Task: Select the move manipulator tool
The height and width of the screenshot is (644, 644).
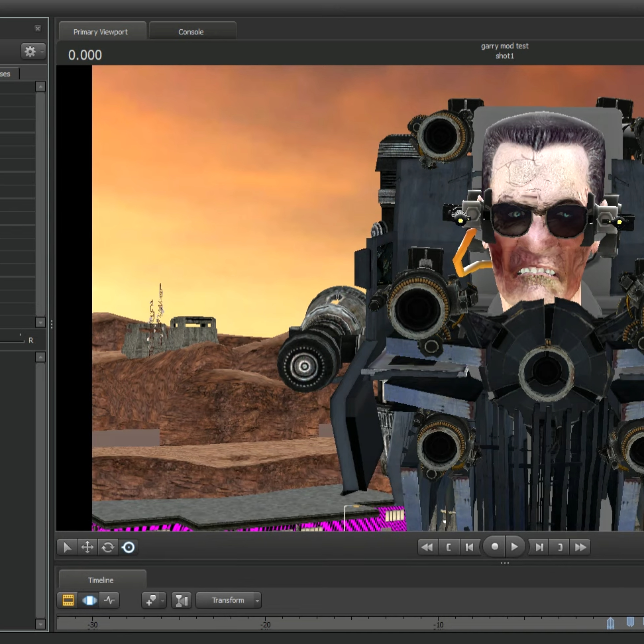Action: pyautogui.click(x=87, y=547)
